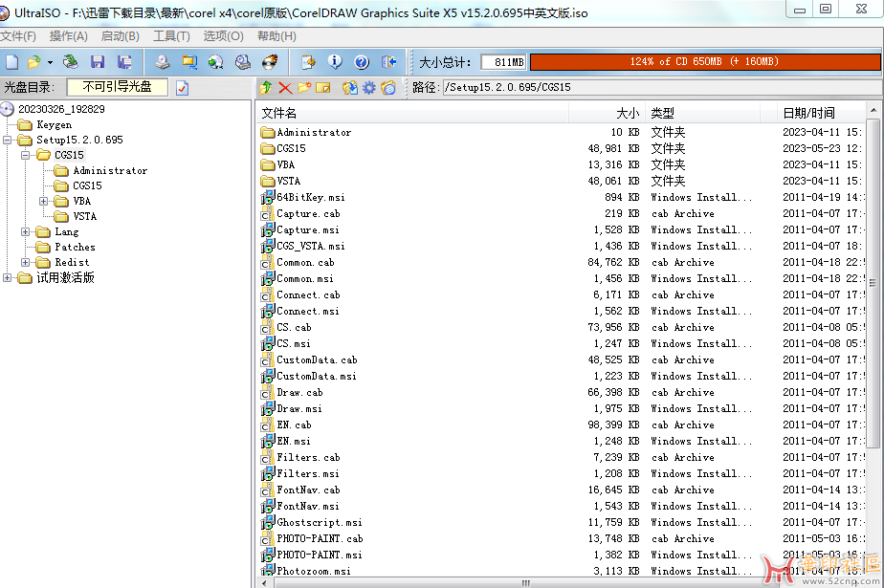
Task: Open the 操作(A) menu
Action: tap(68, 36)
